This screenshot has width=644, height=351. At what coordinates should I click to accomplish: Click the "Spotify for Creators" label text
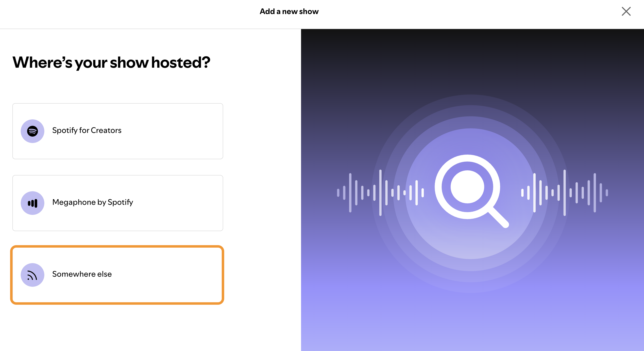[87, 130]
